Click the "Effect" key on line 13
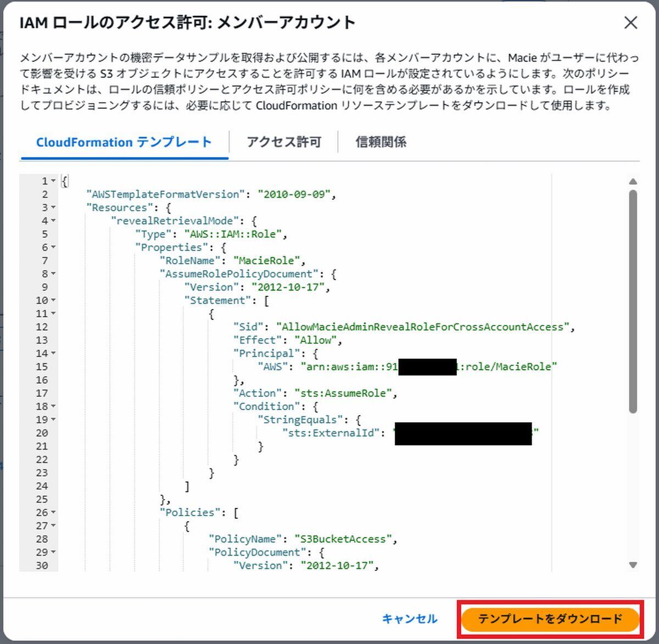 click(258, 340)
